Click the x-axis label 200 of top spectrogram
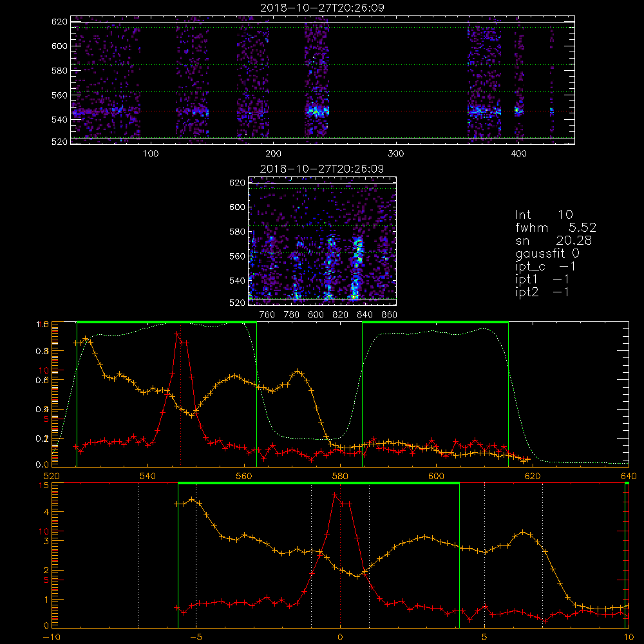 click(x=273, y=154)
